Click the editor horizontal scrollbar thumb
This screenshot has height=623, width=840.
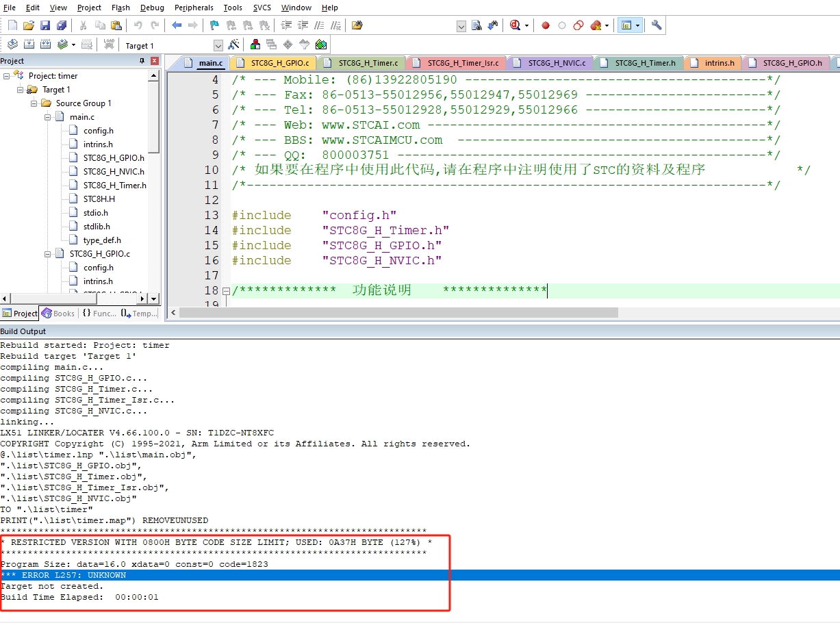pos(398,312)
